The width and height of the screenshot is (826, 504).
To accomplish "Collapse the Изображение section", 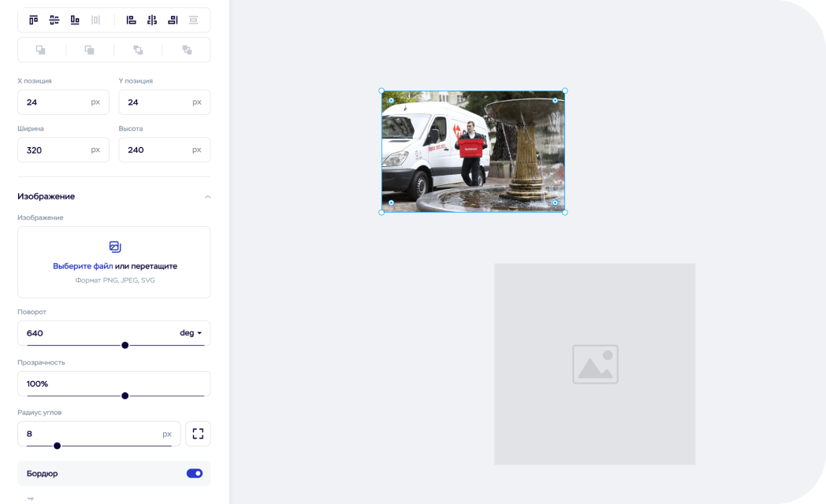I will 207,197.
